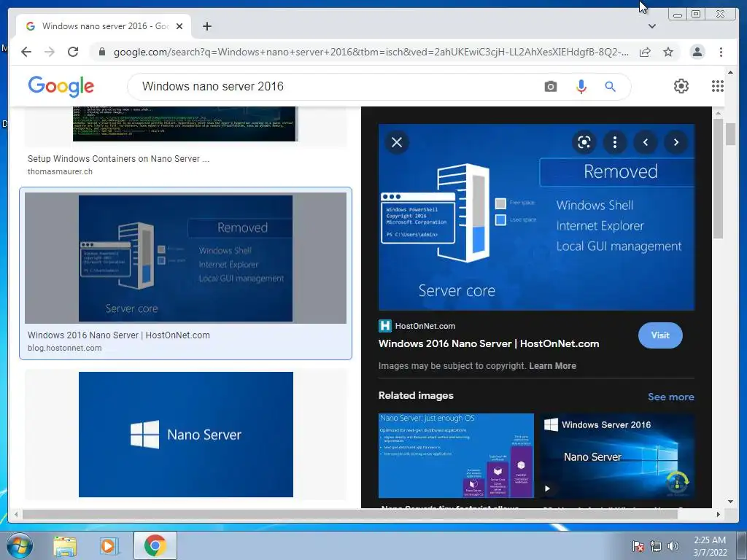Open the volume speaker tray icon
The height and width of the screenshot is (560, 747).
(673, 546)
